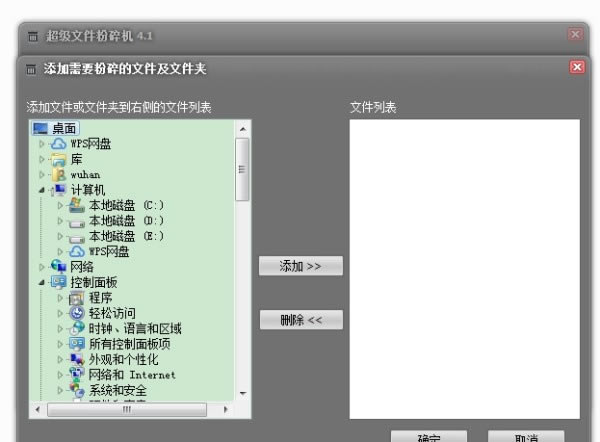Screen dimensions: 600x442
Task: Close the 添加需要粉碎的文件及文件夹 dialog
Action: click(577, 67)
